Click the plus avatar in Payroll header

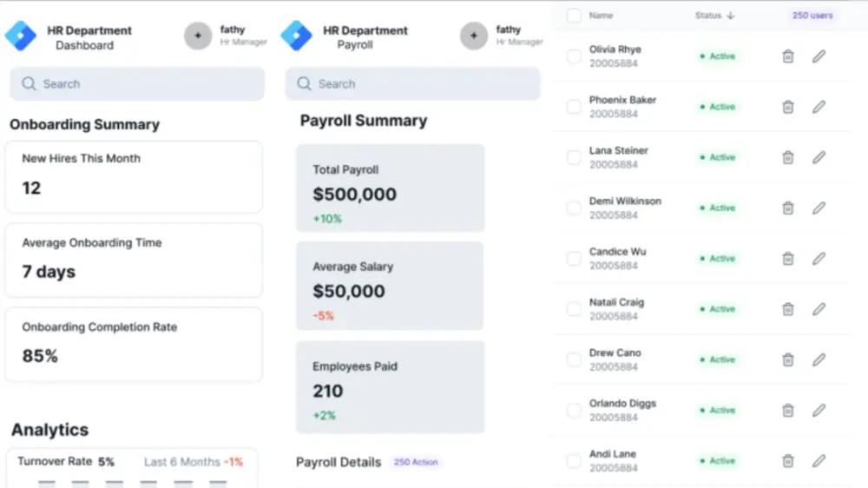(x=473, y=36)
